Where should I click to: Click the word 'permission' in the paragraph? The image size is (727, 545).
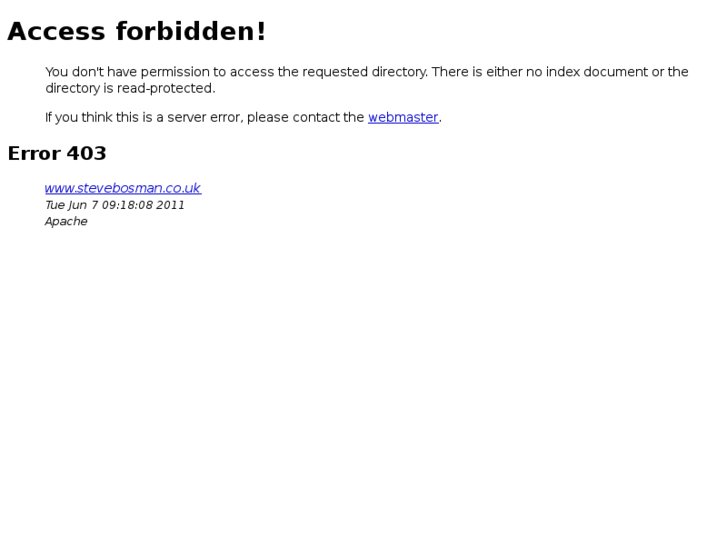[x=175, y=72]
